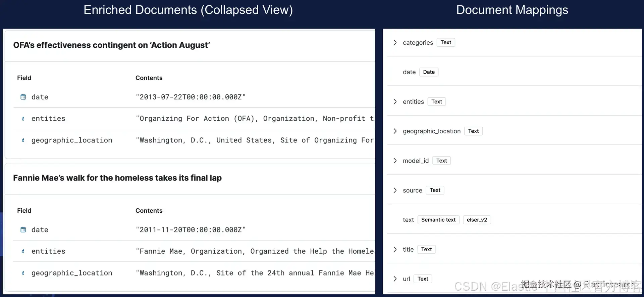Image resolution: width=644 pixels, height=297 pixels.
Task: Click calendar icon beside first date field
Action: [23, 97]
